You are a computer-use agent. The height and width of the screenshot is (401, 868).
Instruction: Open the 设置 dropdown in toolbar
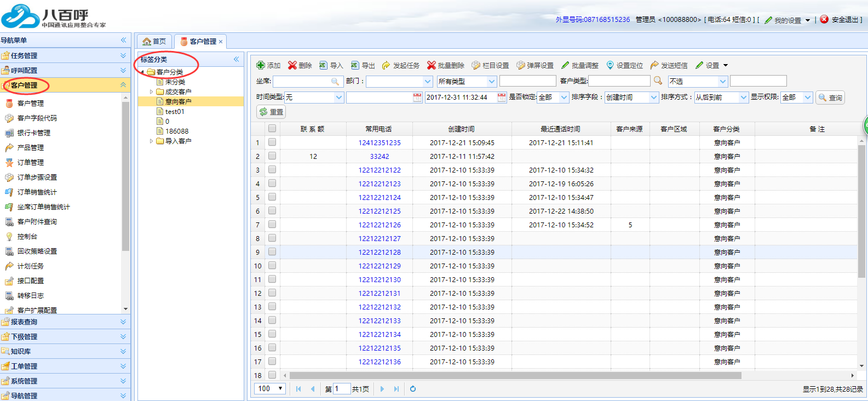click(712, 65)
